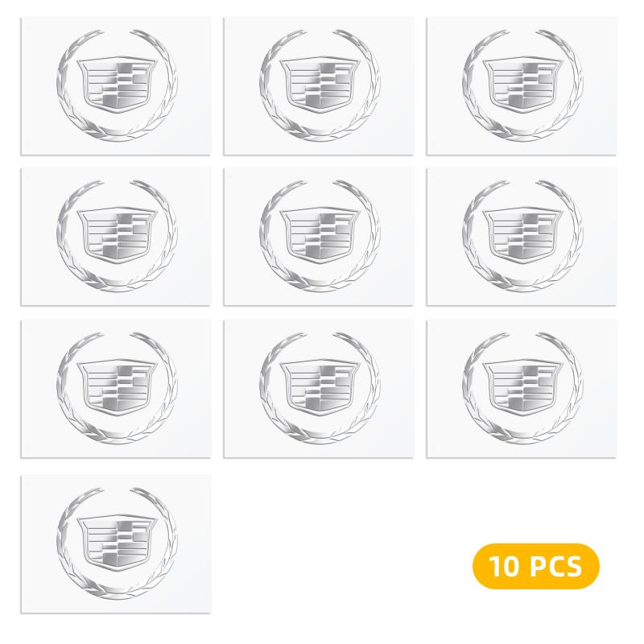Select the shield crest in third-row left sticker
The width and height of the screenshot is (644, 644).
coord(118,387)
